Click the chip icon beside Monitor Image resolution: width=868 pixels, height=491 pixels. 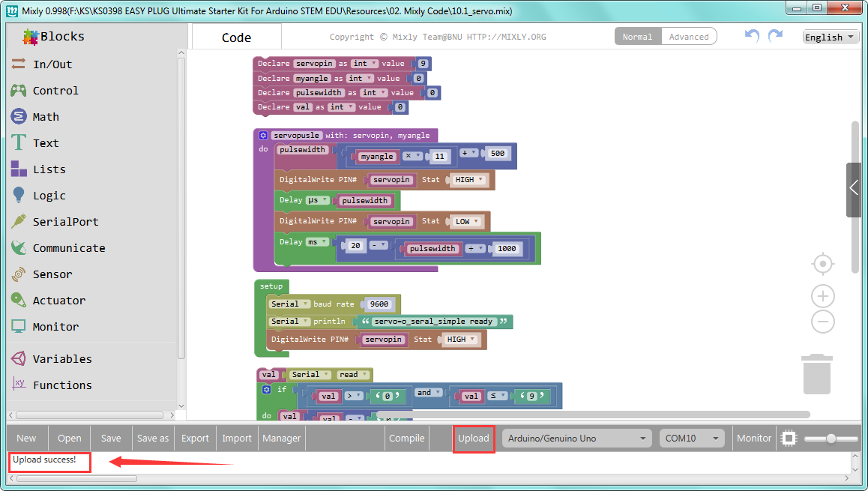[789, 439]
